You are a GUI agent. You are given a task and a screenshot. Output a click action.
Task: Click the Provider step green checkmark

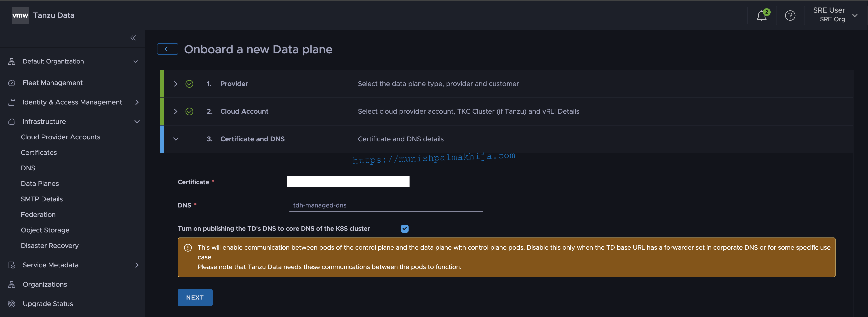pyautogui.click(x=189, y=84)
